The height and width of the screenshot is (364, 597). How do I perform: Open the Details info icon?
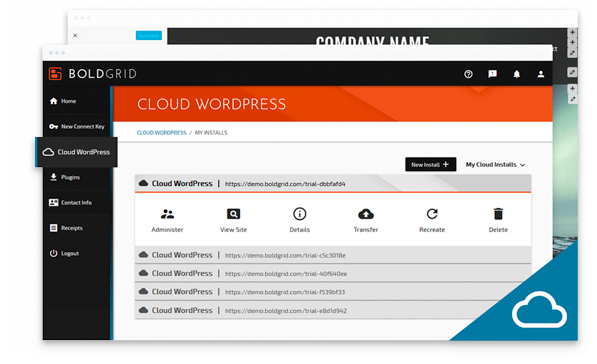(x=300, y=214)
